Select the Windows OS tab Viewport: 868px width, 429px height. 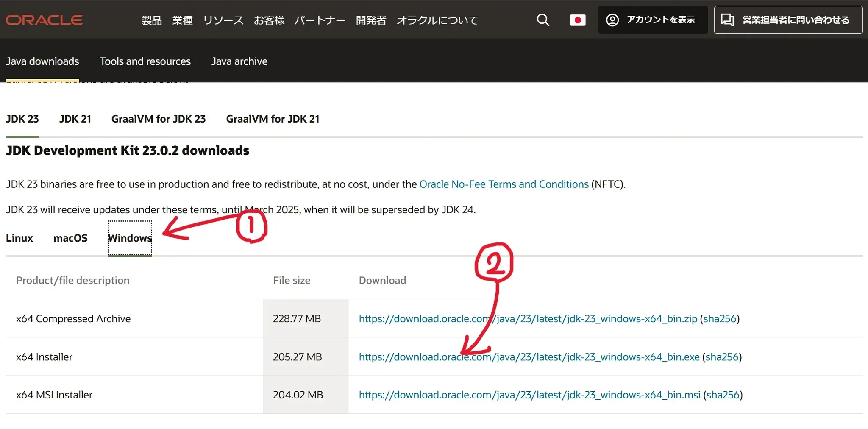tap(130, 238)
